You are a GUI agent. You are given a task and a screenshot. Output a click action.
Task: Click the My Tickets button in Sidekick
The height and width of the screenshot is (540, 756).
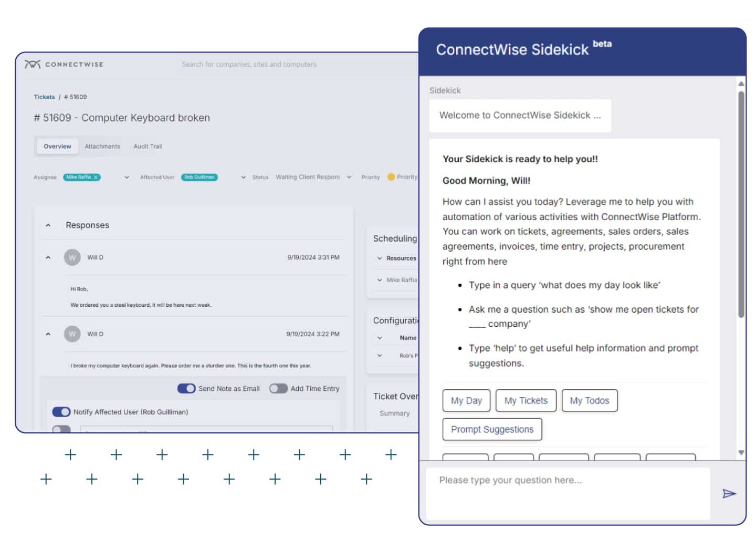[x=526, y=400]
